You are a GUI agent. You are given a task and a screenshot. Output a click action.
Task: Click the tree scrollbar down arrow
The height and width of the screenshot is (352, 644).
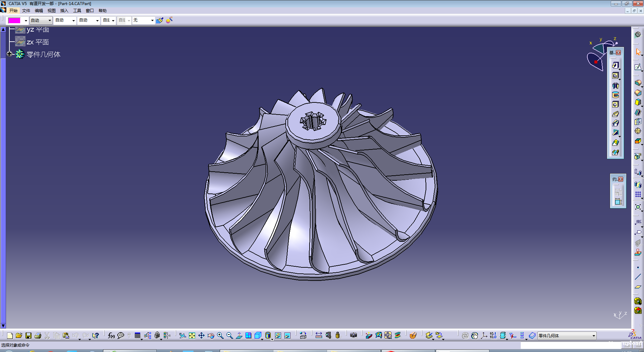click(x=3, y=325)
